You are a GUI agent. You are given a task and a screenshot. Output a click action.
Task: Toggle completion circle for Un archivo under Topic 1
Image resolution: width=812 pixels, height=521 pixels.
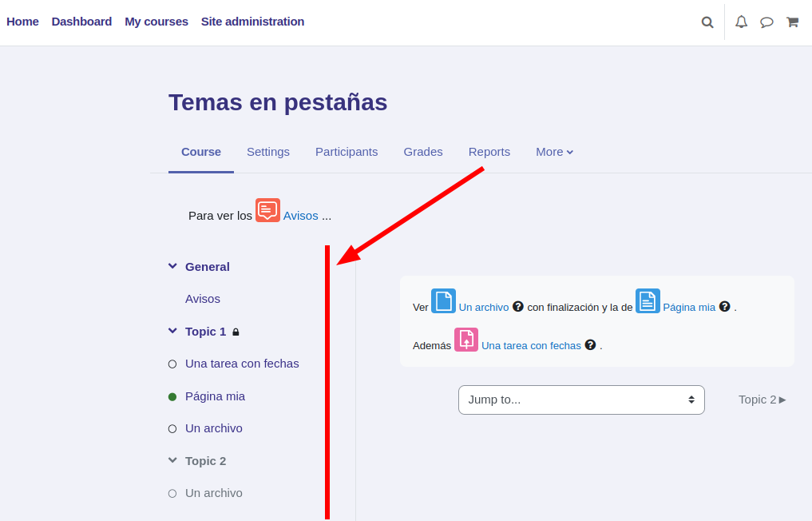coord(172,429)
